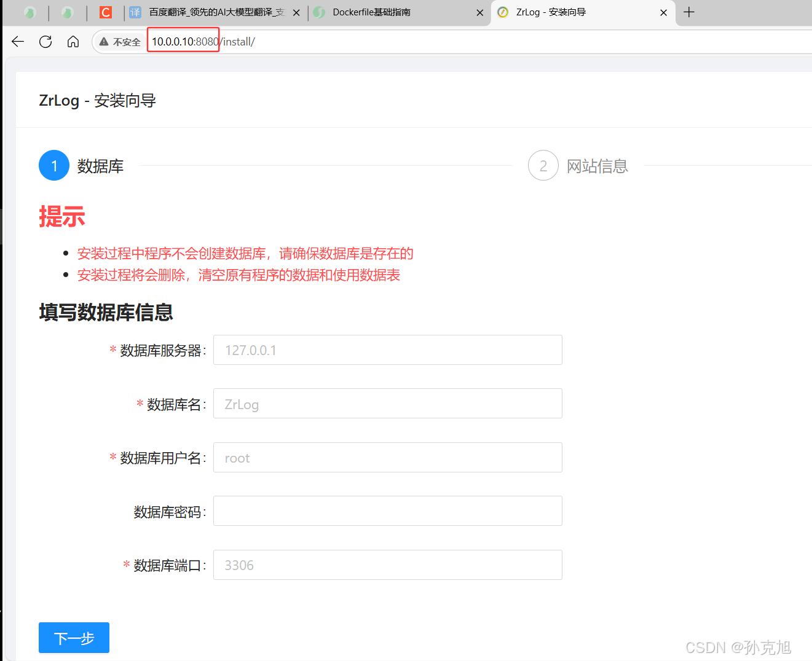The image size is (812, 661).
Task: Close the ZrLog 安装向导 tab
Action: point(664,12)
